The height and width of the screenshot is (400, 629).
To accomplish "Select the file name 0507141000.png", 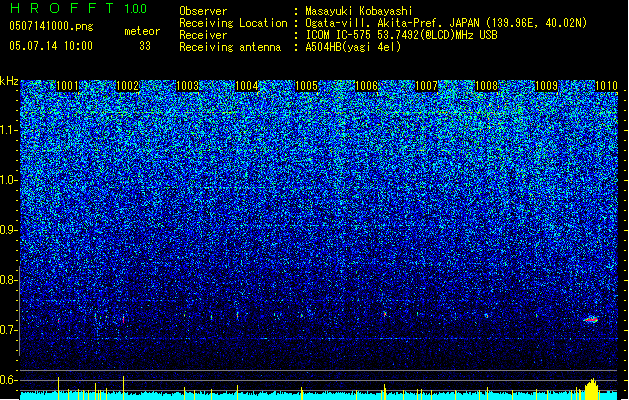I will click(x=51, y=26).
